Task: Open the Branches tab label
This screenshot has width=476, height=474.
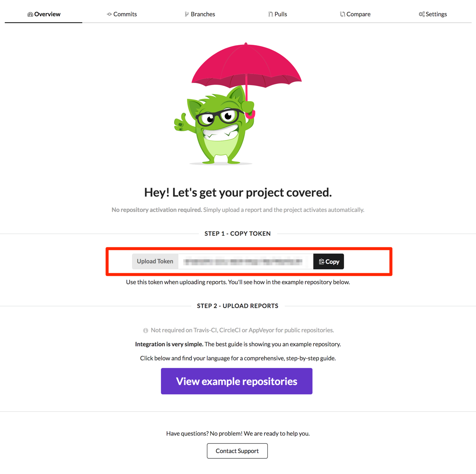Action: [x=203, y=14]
